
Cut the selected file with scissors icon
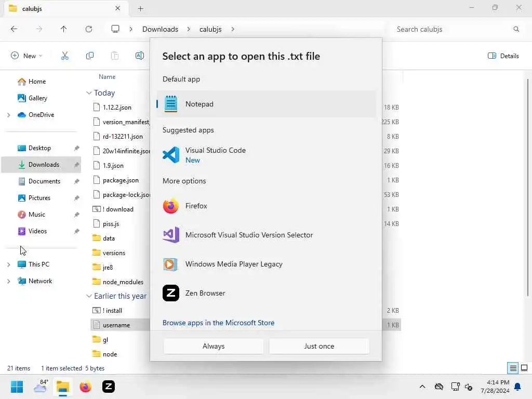[x=65, y=56]
